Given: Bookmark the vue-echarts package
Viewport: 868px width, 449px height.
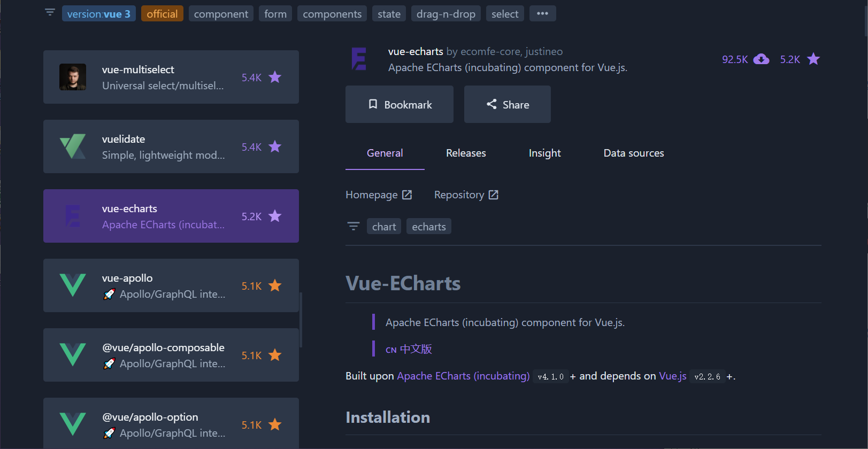Looking at the screenshot, I should tap(400, 104).
